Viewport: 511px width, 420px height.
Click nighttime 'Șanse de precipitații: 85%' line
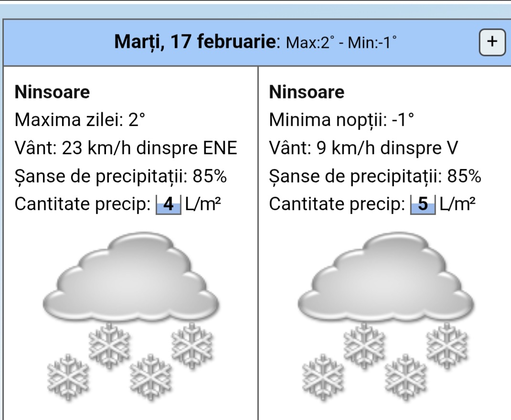click(375, 177)
